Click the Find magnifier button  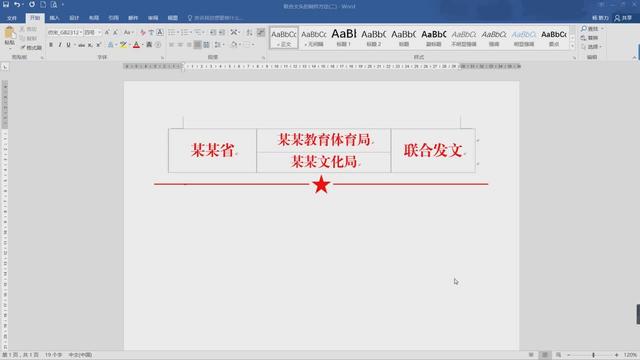(x=589, y=29)
